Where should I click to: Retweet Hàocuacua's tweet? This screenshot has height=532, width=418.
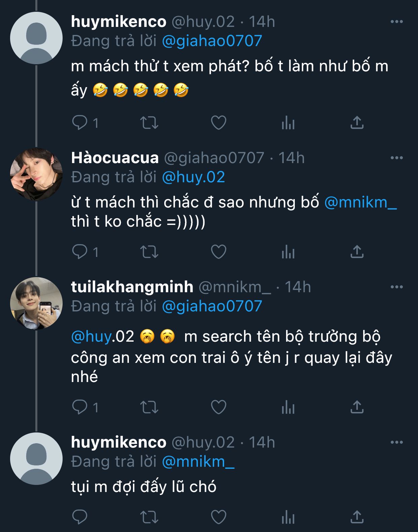[149, 252]
